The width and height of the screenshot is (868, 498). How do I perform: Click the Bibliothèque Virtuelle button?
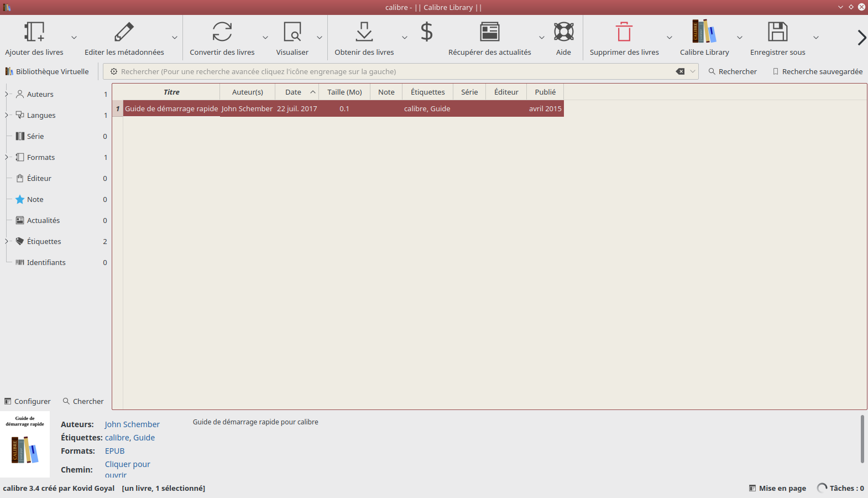tap(48, 71)
